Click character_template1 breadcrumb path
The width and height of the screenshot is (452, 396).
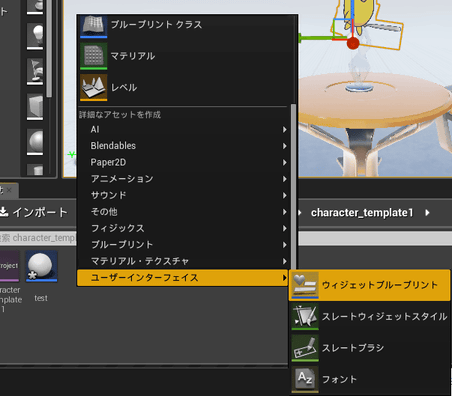pyautogui.click(x=362, y=213)
